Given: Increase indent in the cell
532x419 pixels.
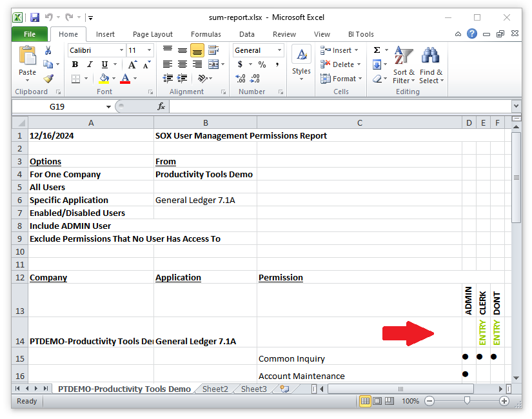Looking at the screenshot, I should coord(182,79).
